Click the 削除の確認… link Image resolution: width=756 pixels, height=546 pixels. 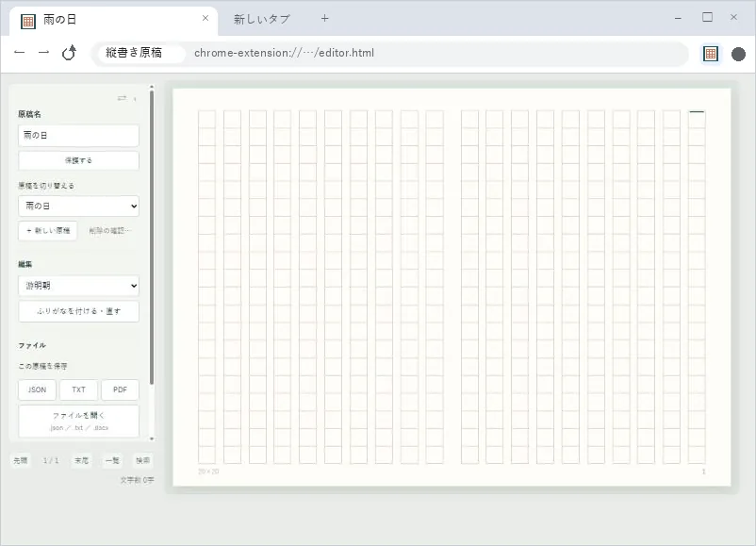[110, 230]
